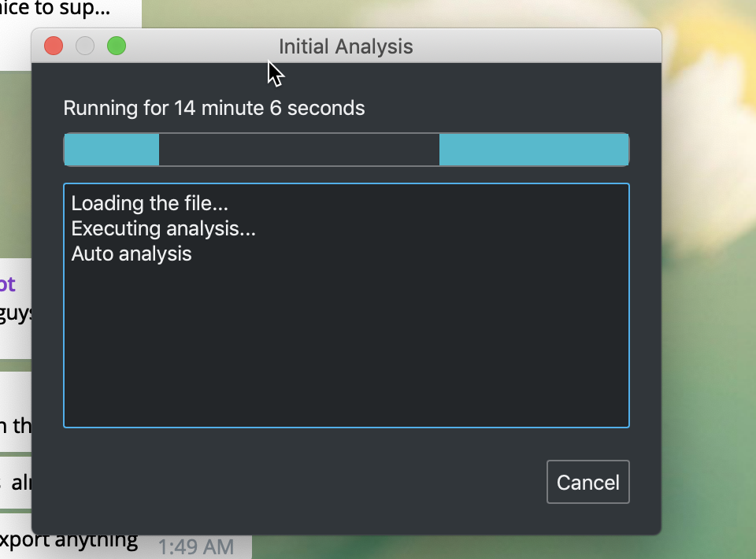Image resolution: width=756 pixels, height=559 pixels.
Task: Select the log line 'Auto analysis'
Action: [131, 254]
